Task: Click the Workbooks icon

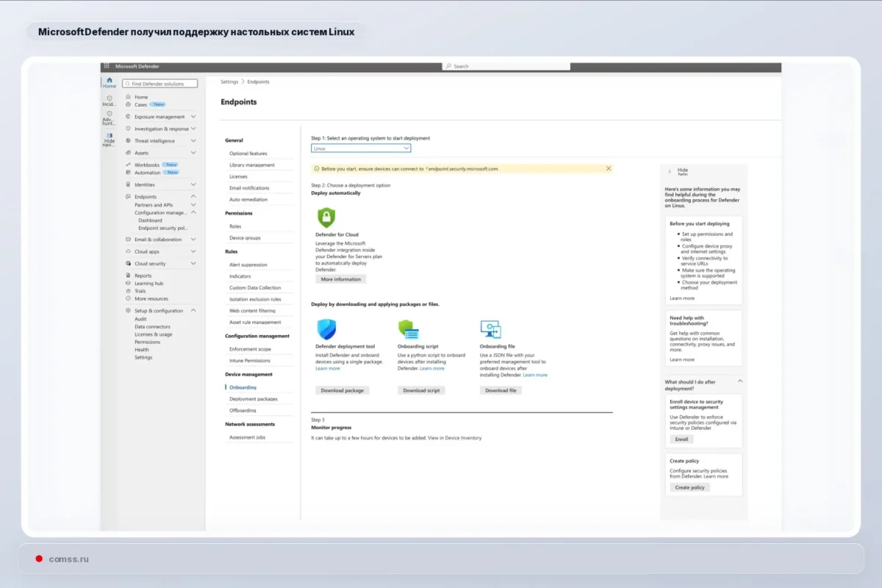Action: 128,165
